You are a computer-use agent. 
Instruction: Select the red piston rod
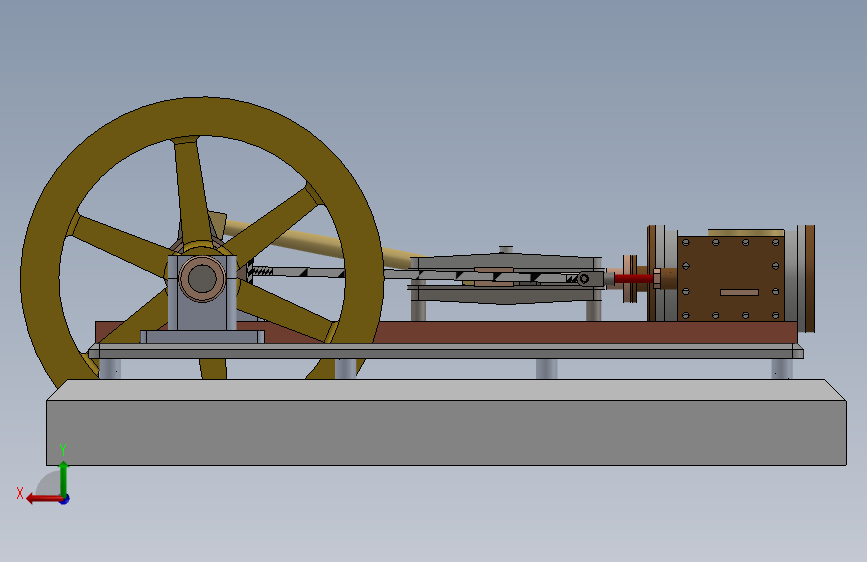[x=633, y=278]
